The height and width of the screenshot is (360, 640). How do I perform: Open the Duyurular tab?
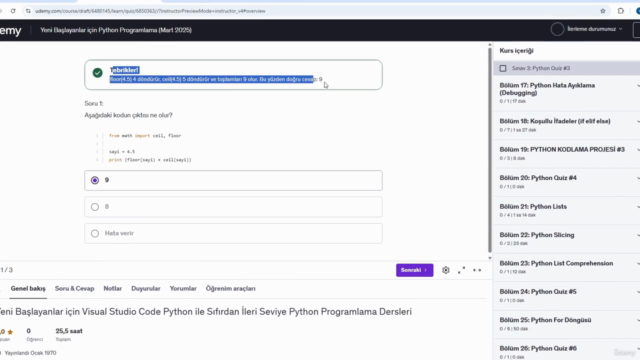(146, 289)
